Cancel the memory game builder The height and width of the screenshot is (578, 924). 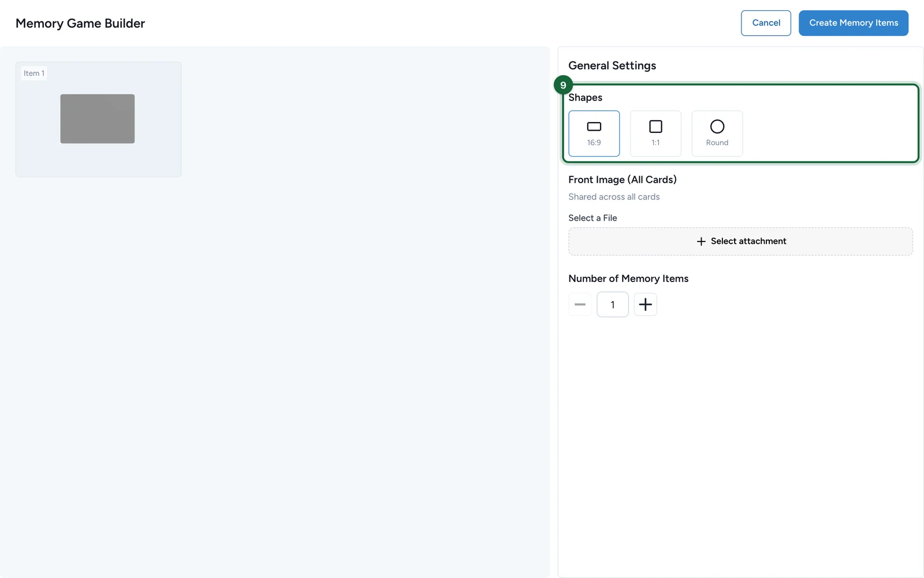[766, 23]
